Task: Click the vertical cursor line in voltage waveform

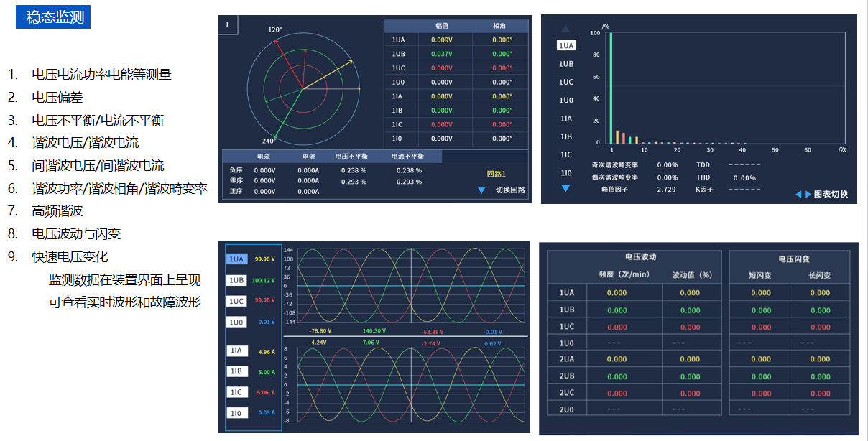Action: pyautogui.click(x=411, y=287)
